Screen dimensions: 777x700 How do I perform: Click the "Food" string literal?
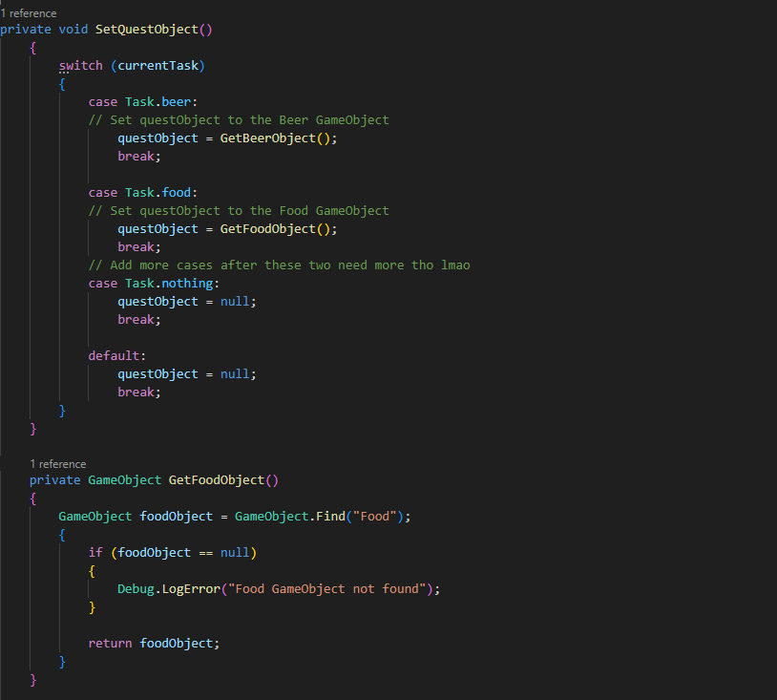pyautogui.click(x=374, y=516)
